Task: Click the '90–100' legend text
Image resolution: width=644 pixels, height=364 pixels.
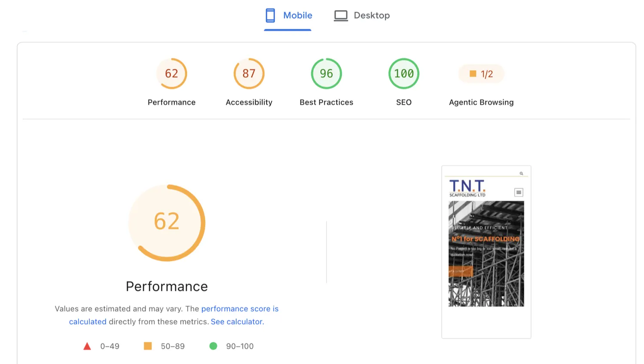Action: click(240, 346)
